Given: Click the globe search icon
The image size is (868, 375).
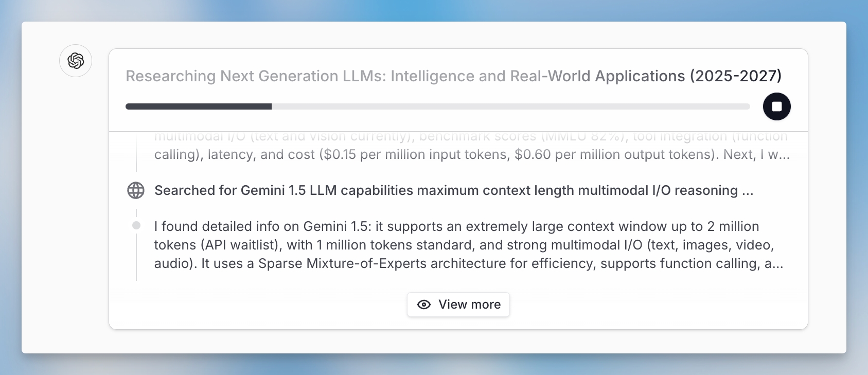Looking at the screenshot, I should point(136,190).
